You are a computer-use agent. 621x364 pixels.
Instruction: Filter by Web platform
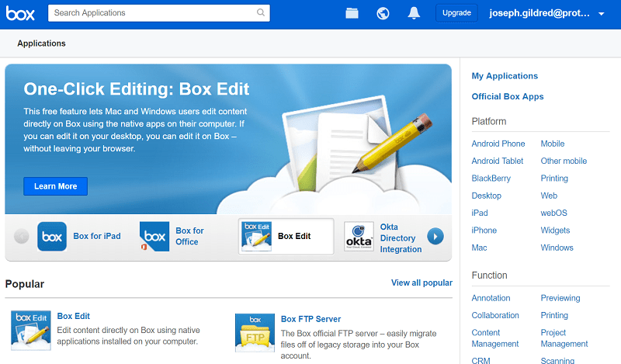pyautogui.click(x=549, y=196)
